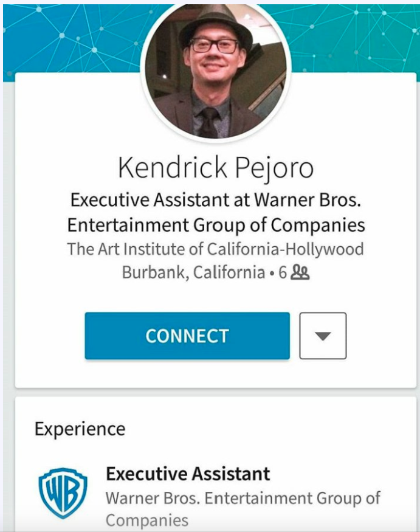420x532 pixels.
Task: Click the bullet separator after 'California'
Action: 272,273
